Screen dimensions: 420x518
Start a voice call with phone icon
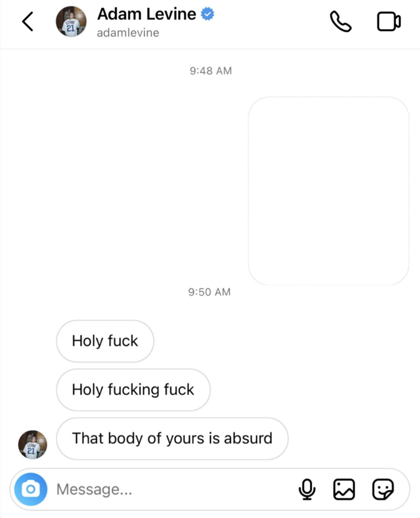point(341,22)
